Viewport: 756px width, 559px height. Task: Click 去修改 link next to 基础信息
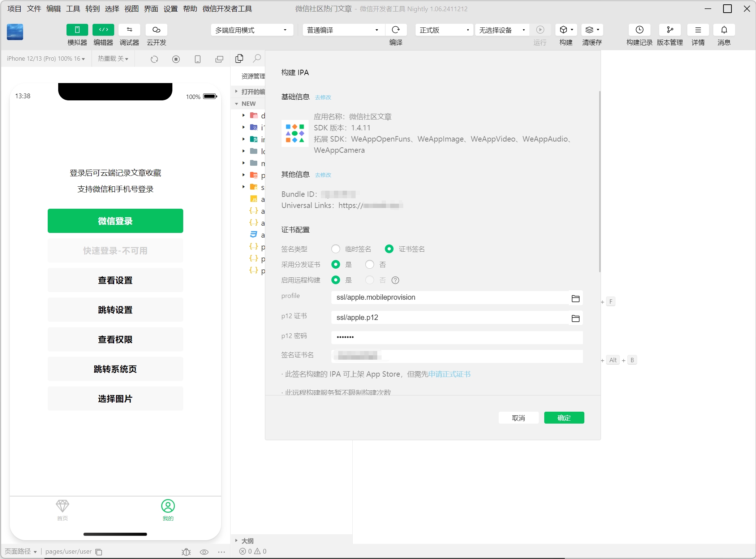tap(323, 97)
